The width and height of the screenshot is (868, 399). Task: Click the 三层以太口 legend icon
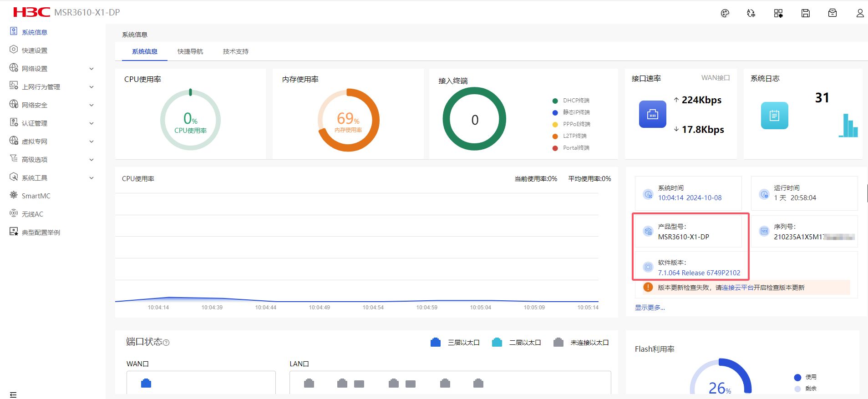point(436,343)
